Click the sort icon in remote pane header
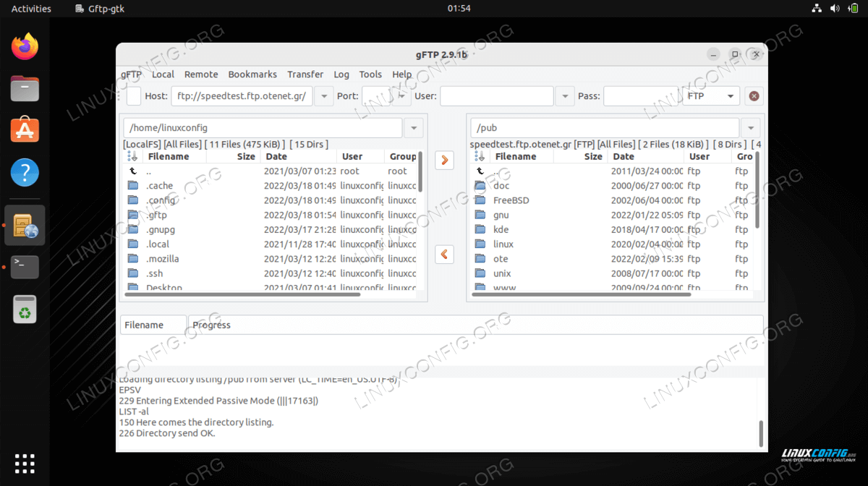This screenshot has height=486, width=868. [x=480, y=156]
